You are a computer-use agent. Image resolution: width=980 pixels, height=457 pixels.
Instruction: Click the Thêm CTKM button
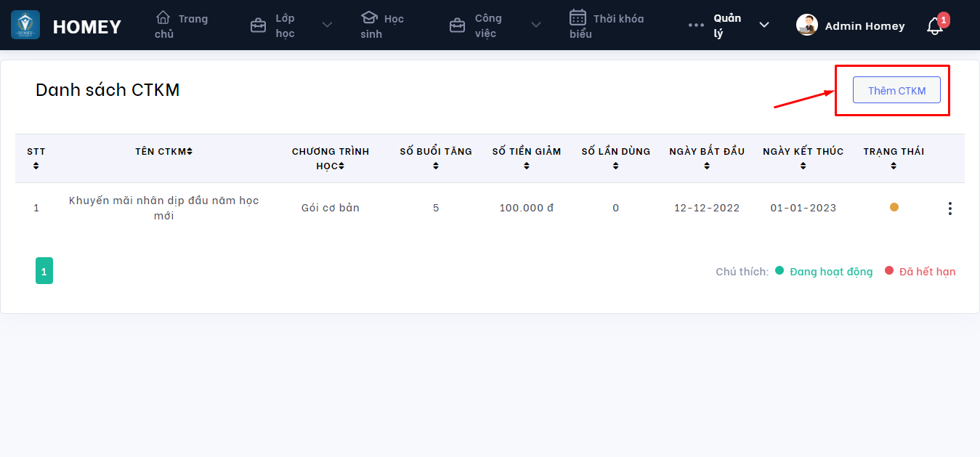[x=896, y=90]
